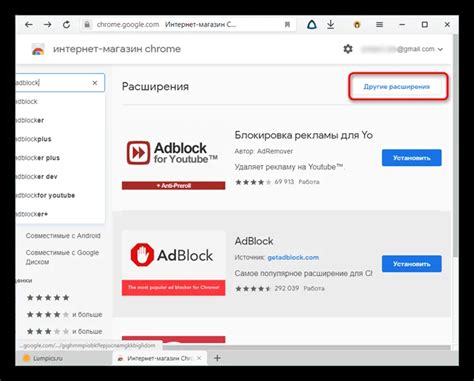Screen dimensions: 474x381
Task: Click the Adblock for Youtube star rating 69 913
Action: point(265,182)
